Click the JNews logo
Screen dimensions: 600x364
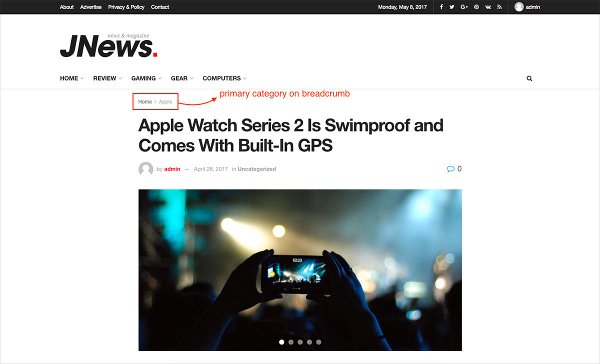coord(109,45)
